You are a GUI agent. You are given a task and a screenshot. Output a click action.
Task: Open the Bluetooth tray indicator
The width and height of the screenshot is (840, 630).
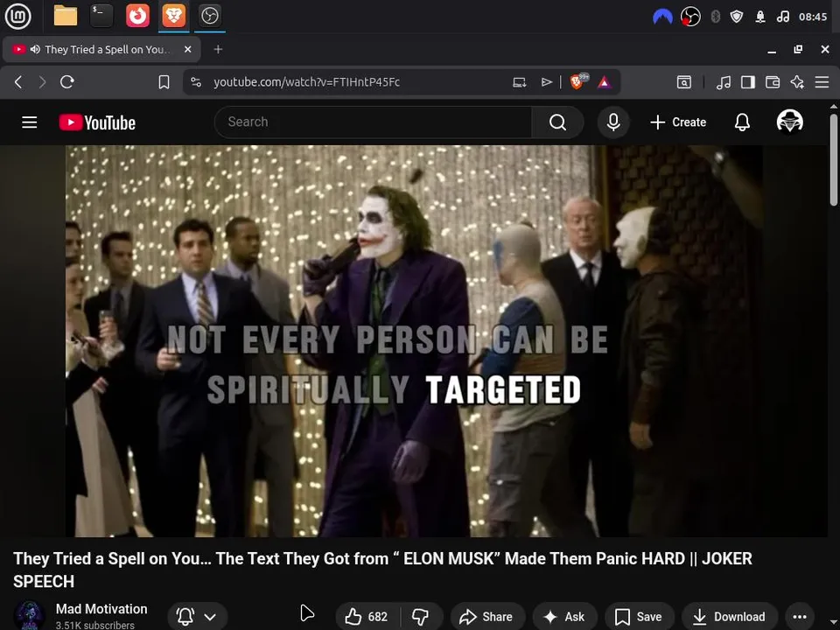[715, 17]
